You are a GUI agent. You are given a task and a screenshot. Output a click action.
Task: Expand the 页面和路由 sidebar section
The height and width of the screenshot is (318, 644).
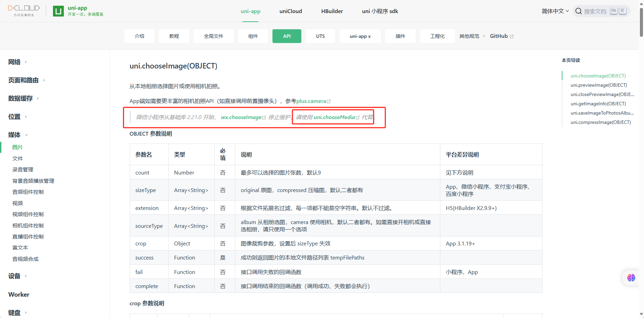(x=27, y=80)
